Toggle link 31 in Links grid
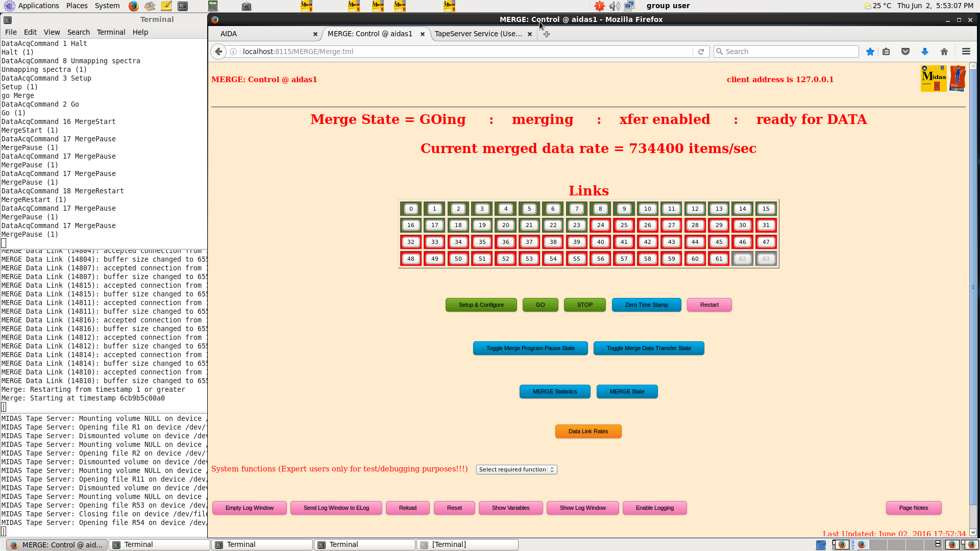Image resolution: width=980 pixels, height=551 pixels. pos(766,225)
